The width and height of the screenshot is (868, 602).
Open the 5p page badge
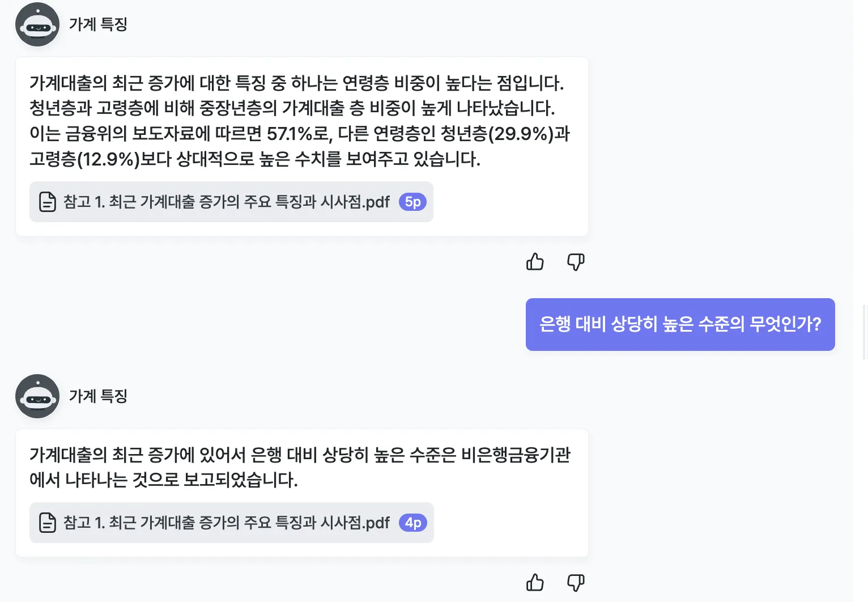tap(413, 202)
